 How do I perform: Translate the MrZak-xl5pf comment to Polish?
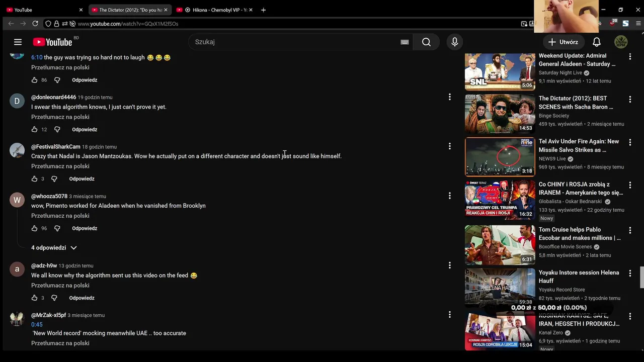click(x=60, y=343)
